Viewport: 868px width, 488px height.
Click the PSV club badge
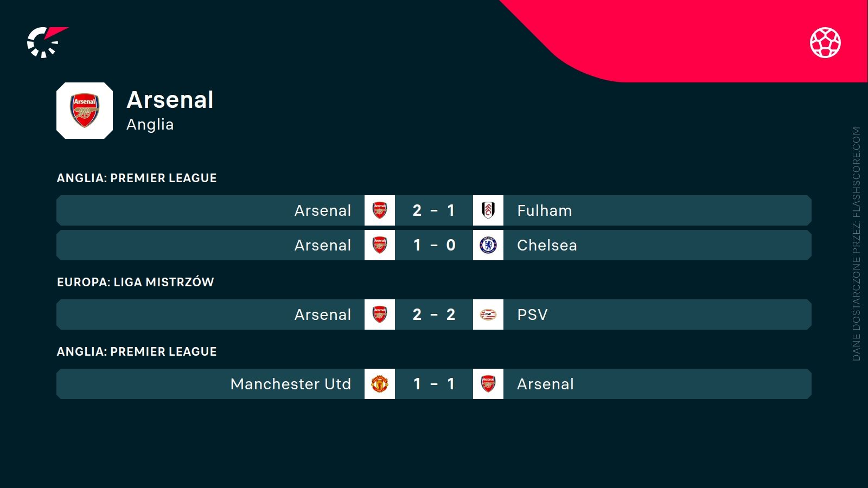(488, 314)
